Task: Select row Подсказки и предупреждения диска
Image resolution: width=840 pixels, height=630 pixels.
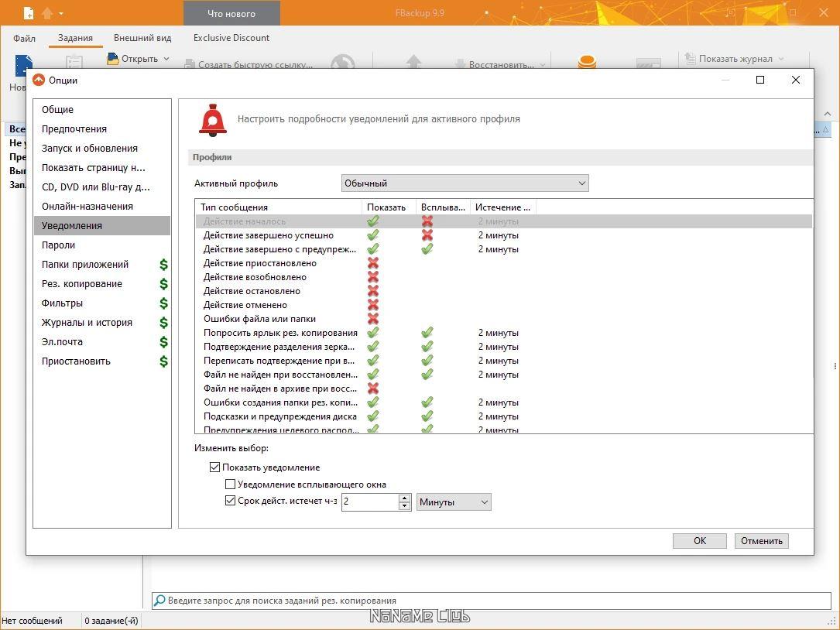Action: (x=503, y=416)
